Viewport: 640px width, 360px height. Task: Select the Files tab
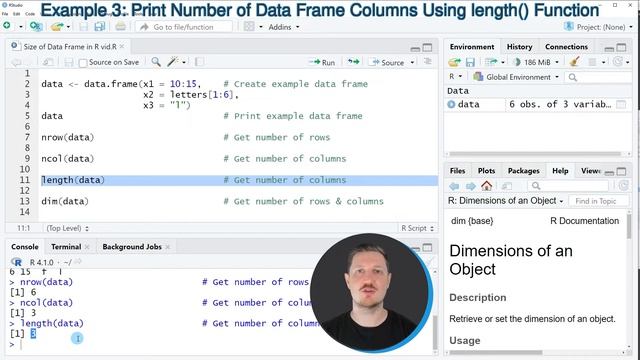click(x=457, y=171)
